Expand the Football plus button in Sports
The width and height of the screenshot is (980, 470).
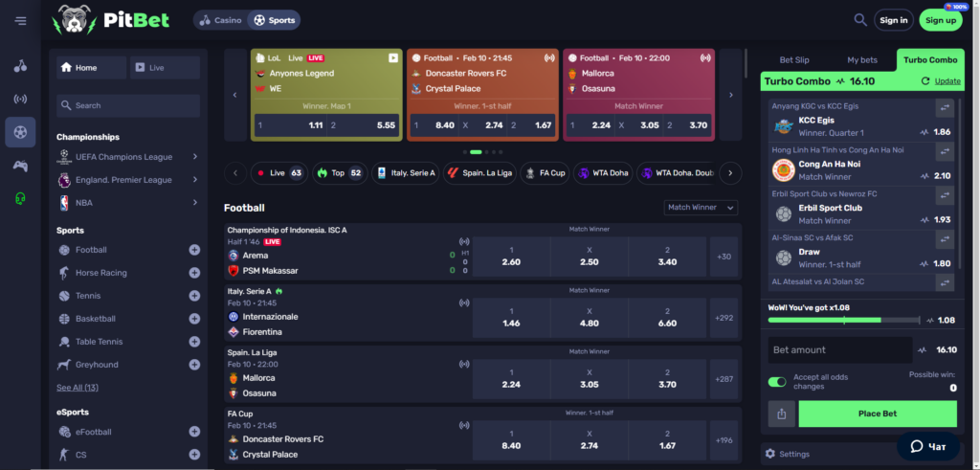[194, 250]
